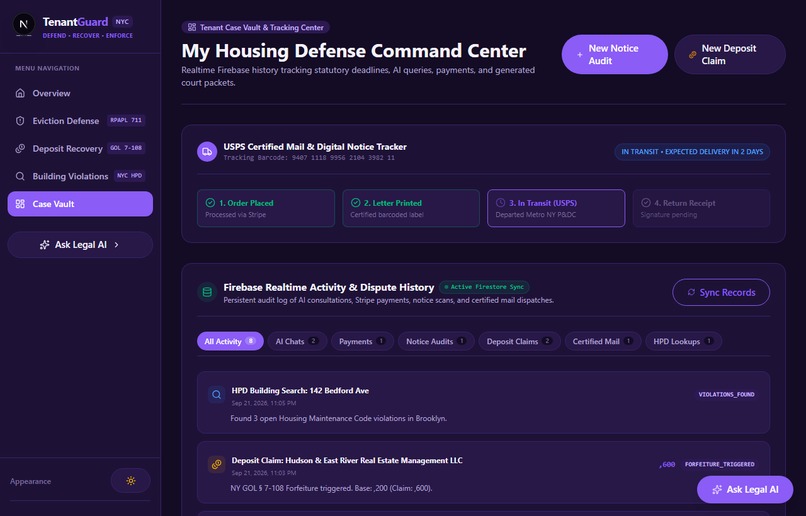
Task: Click the Firebase database icon
Action: (x=207, y=292)
